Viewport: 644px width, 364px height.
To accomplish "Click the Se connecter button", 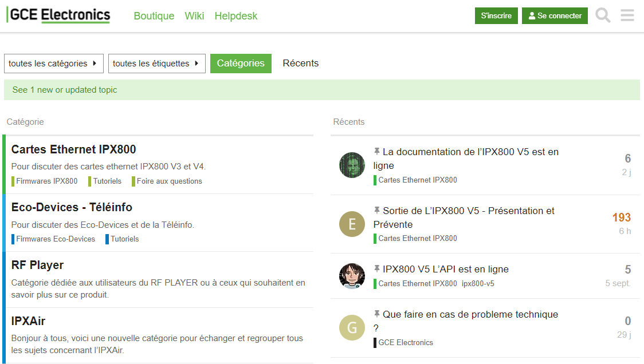I will [x=555, y=16].
